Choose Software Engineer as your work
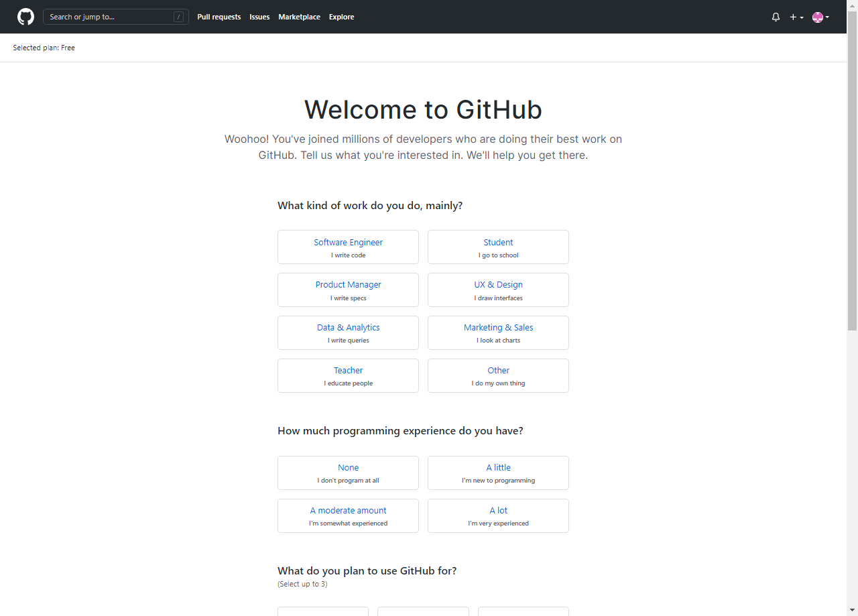Image resolution: width=858 pixels, height=616 pixels. tap(348, 247)
